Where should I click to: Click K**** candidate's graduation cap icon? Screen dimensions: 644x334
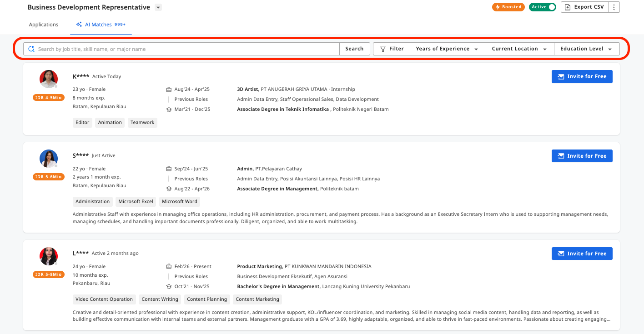(169, 110)
